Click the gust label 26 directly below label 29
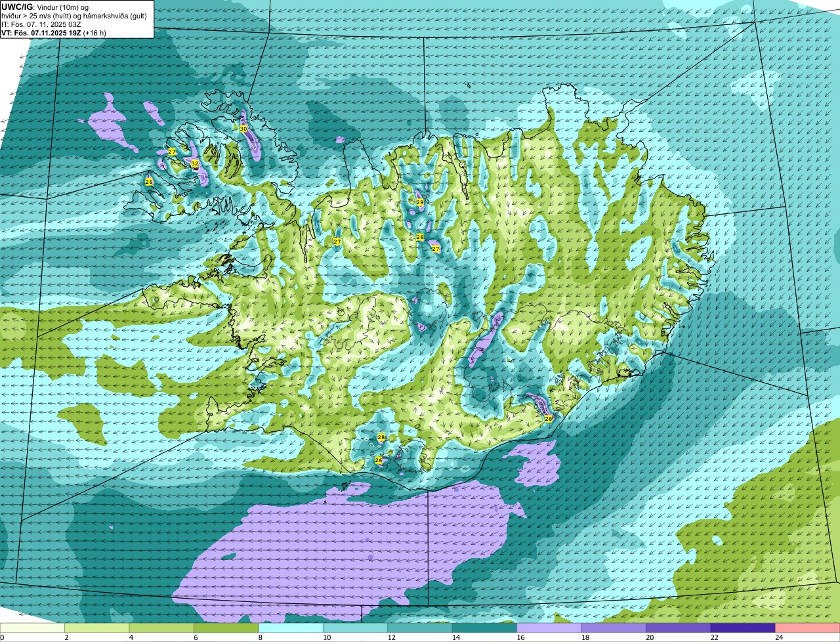The image size is (840, 642). pos(420,237)
